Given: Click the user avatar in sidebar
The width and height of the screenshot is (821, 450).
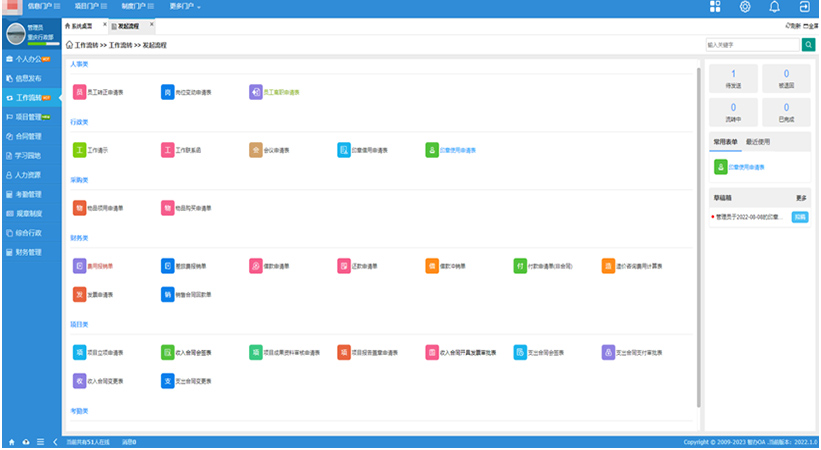Looking at the screenshot, I should [16, 34].
